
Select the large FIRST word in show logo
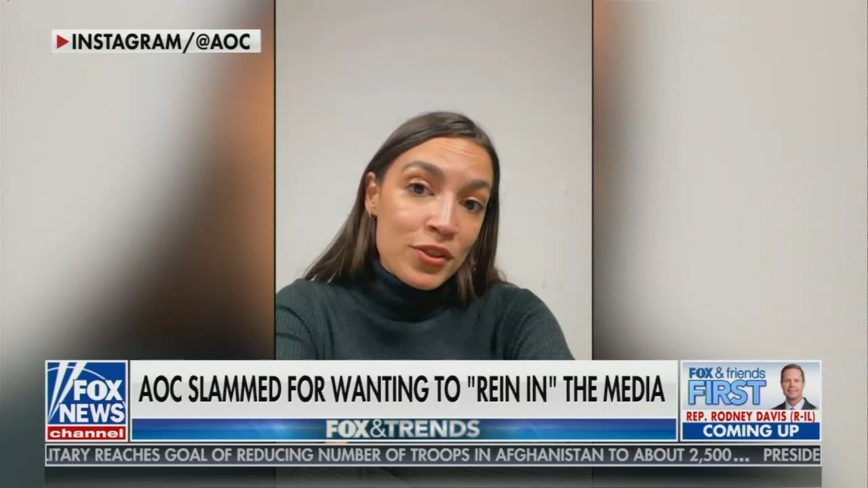(x=727, y=392)
